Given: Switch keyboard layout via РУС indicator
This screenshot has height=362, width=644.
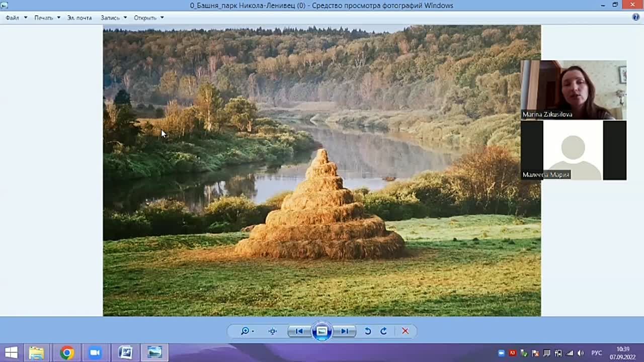Looking at the screenshot, I should (x=597, y=352).
